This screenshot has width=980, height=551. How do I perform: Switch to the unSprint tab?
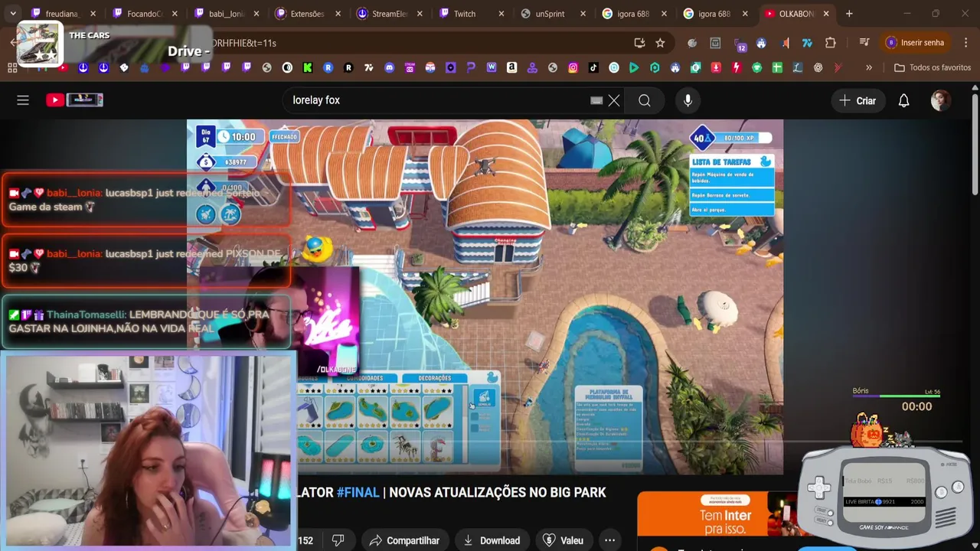552,14
